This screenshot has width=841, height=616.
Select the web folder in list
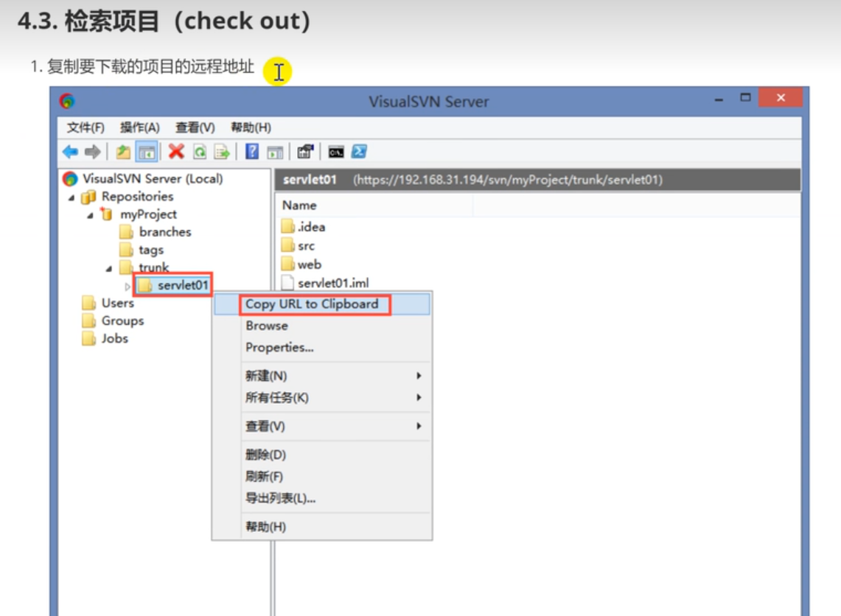[x=301, y=265]
